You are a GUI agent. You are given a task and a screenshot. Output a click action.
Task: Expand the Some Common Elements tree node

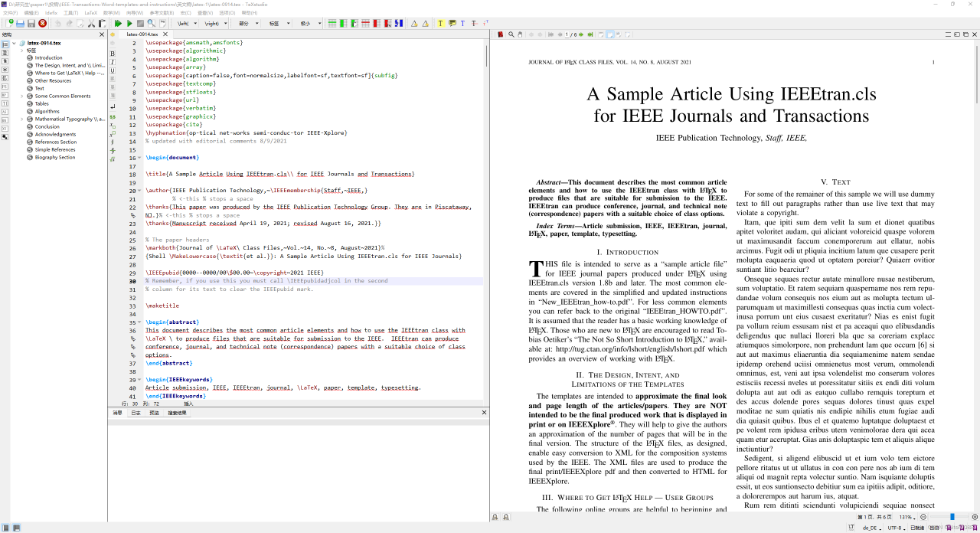tap(22, 96)
